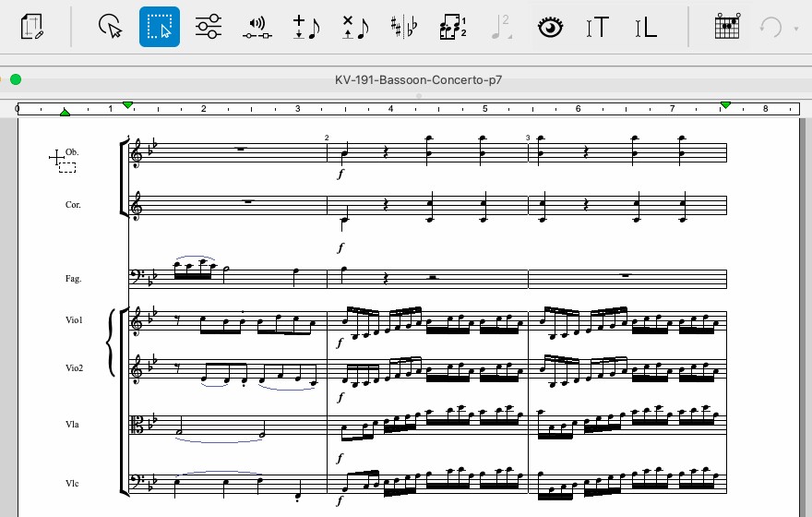This screenshot has height=517, width=812.
Task: Click the whole rest in Cor. measure 1
Action: coord(248,201)
